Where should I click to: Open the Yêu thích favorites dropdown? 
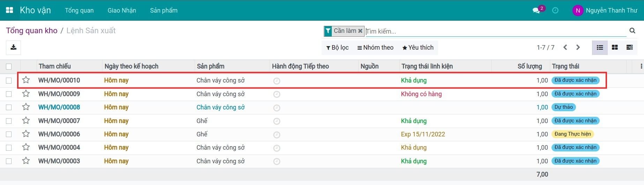(x=418, y=48)
